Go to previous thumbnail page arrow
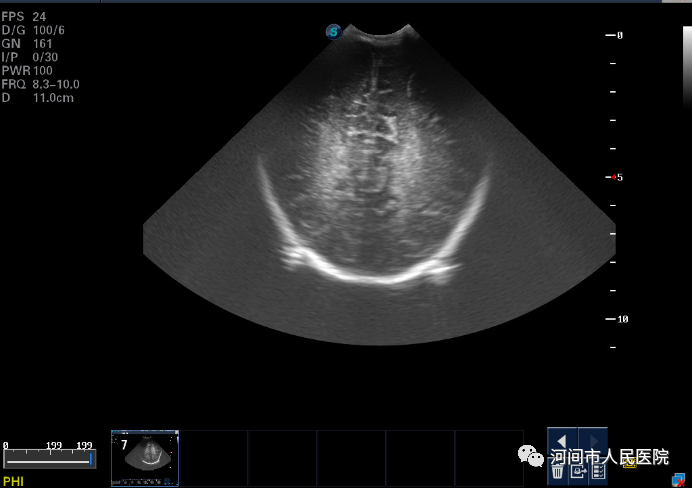Screen dimensions: 692x488 [x=562, y=441]
